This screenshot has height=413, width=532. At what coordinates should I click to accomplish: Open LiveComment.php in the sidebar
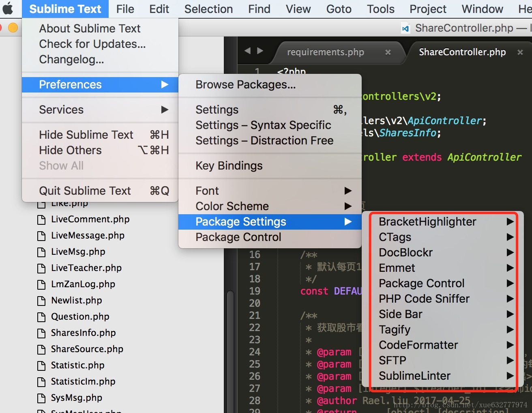click(90, 219)
